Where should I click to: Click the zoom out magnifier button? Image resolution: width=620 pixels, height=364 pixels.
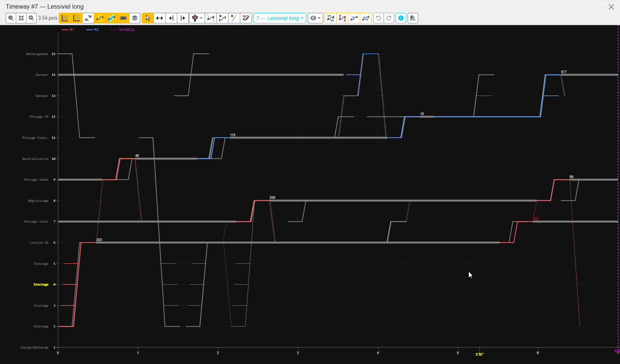(x=11, y=18)
